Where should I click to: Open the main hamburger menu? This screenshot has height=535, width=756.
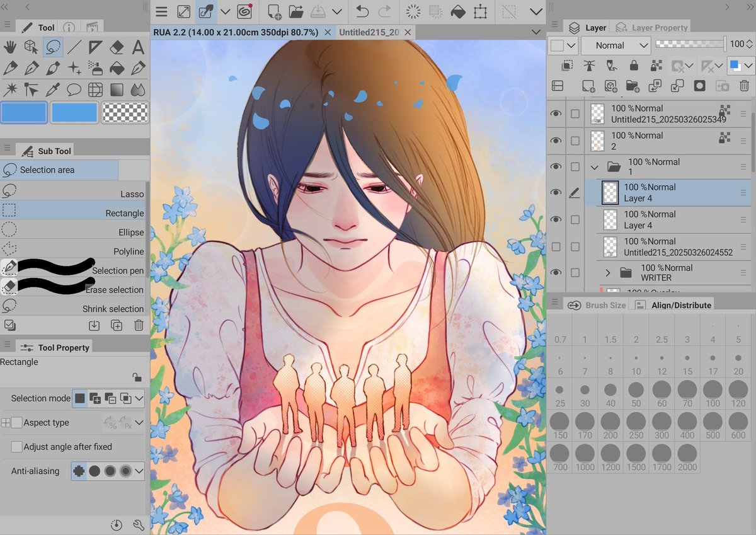[x=161, y=11]
